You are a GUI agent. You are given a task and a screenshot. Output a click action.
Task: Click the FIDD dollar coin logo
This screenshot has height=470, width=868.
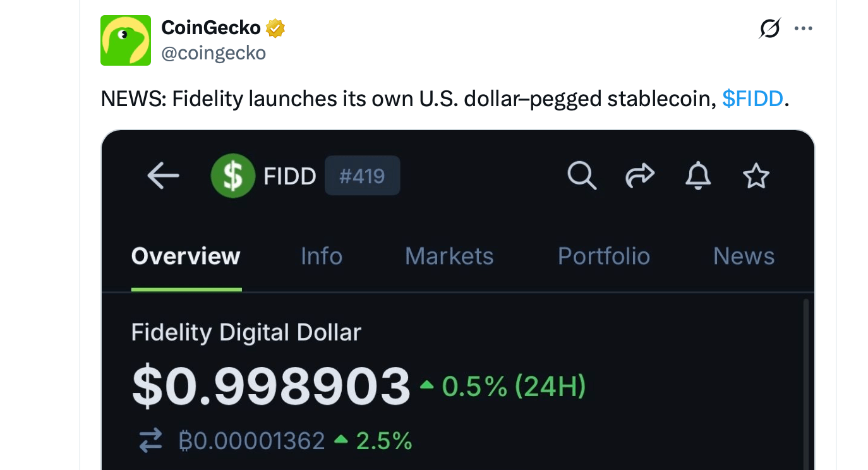pyautogui.click(x=233, y=176)
